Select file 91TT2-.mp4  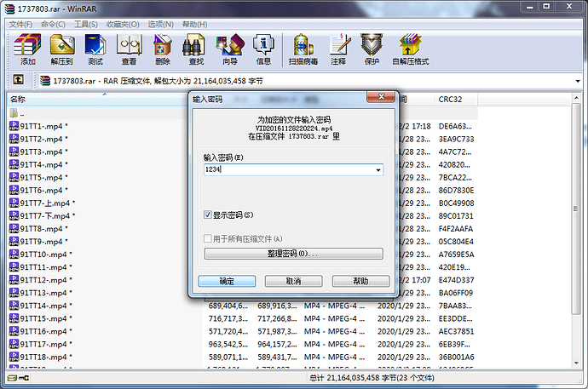coord(38,139)
